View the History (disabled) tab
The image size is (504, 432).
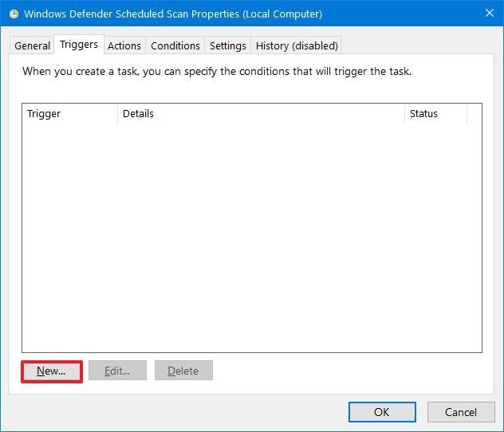pyautogui.click(x=297, y=45)
